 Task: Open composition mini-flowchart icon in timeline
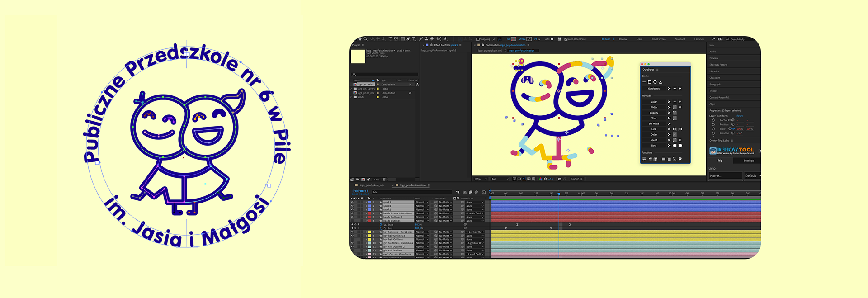458,192
